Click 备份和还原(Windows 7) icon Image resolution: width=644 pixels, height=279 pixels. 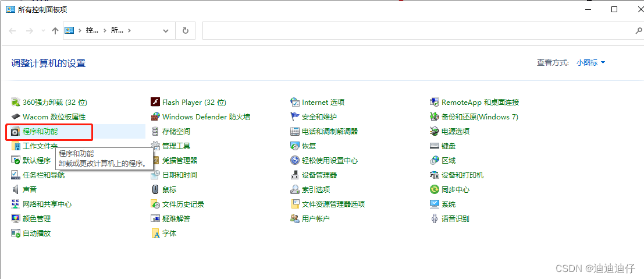coord(435,117)
